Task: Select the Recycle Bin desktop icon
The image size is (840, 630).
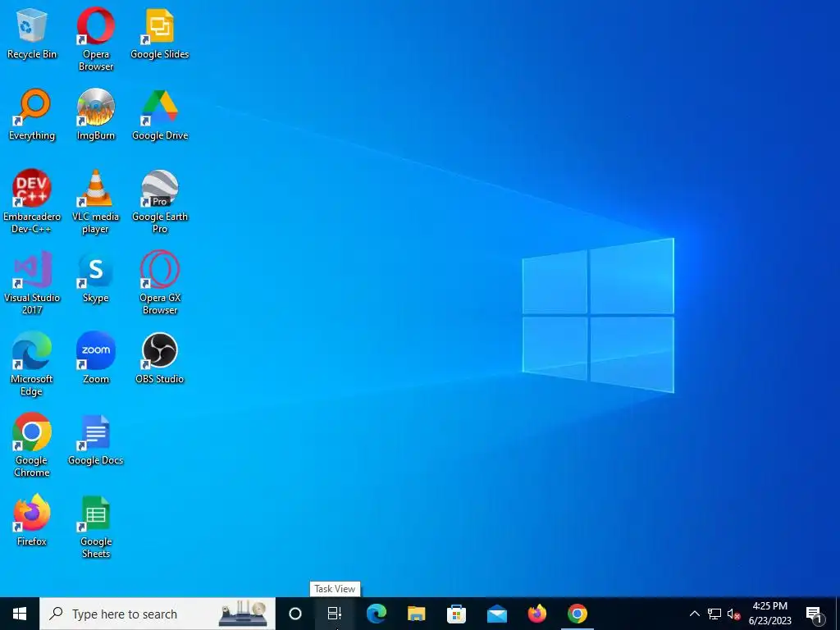Action: coord(32,33)
